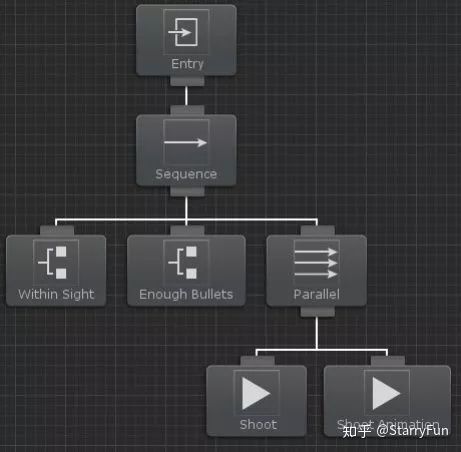Screen dimensions: 461x452
Task: Click the Shoot Animation play icon
Action: [387, 393]
